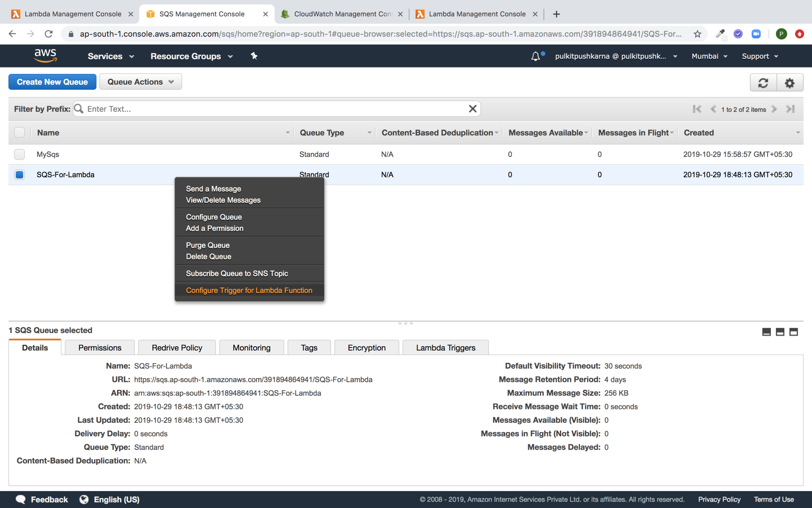Open the Mumbai region selector
812x508 pixels.
[x=709, y=56]
